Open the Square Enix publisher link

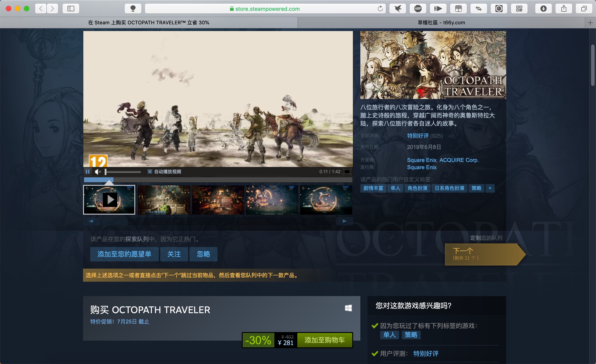point(422,167)
